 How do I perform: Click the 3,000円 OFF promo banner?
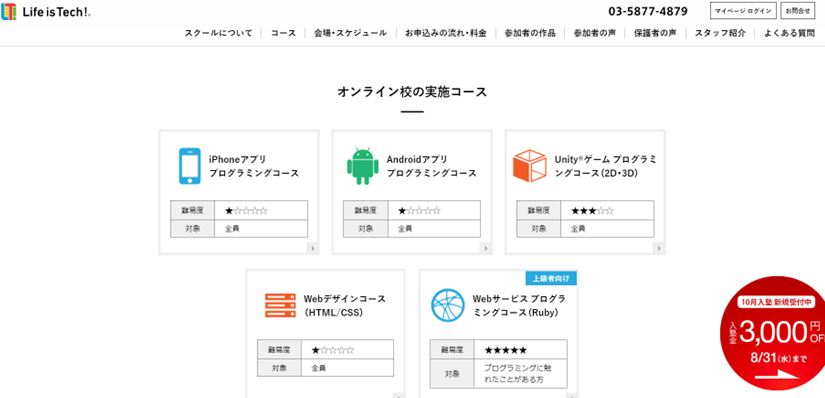[772, 333]
